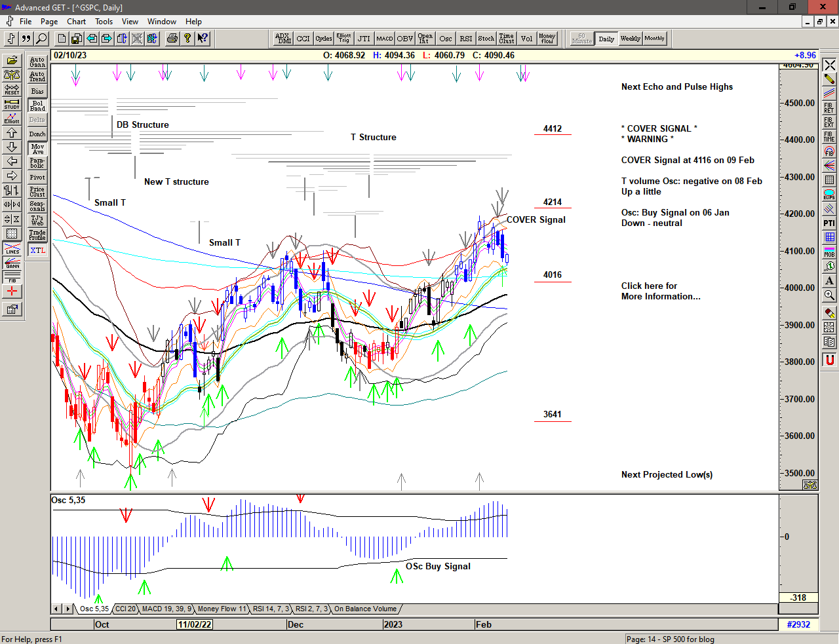Viewport: 839px width, 644px height.
Task: Toggle the XTL indicator button
Action: tap(37, 250)
